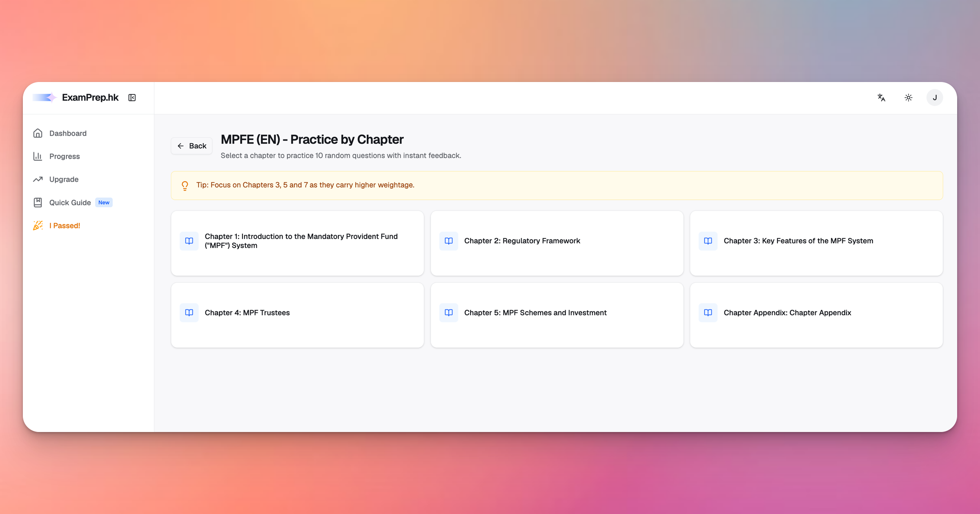This screenshot has height=514, width=980.
Task: Click the New badge beside Quick Guide
Action: [104, 203]
